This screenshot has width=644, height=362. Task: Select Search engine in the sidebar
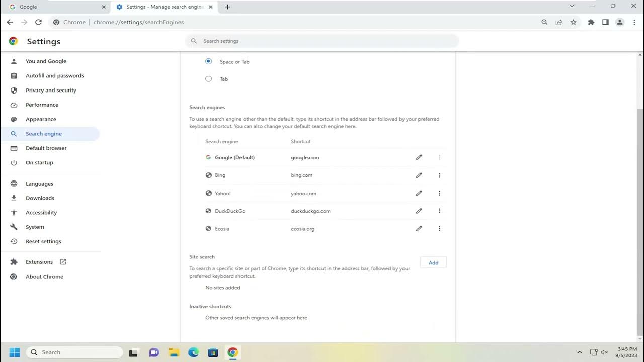tap(50, 134)
